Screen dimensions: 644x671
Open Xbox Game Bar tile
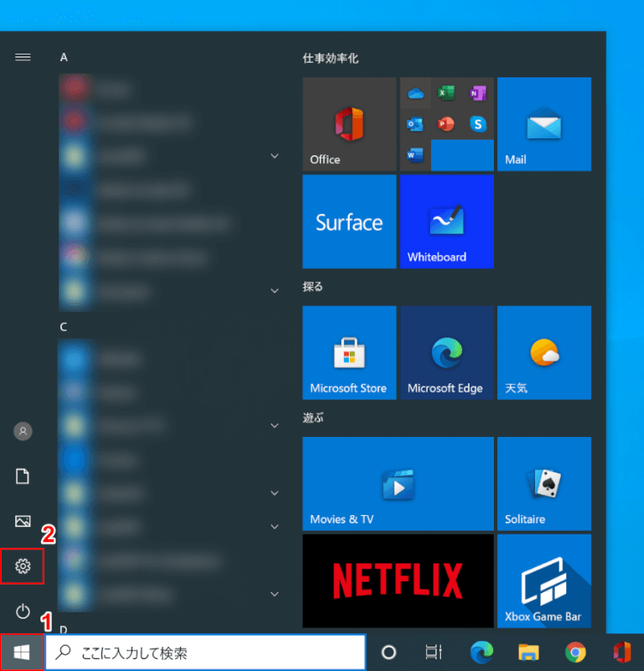click(543, 580)
